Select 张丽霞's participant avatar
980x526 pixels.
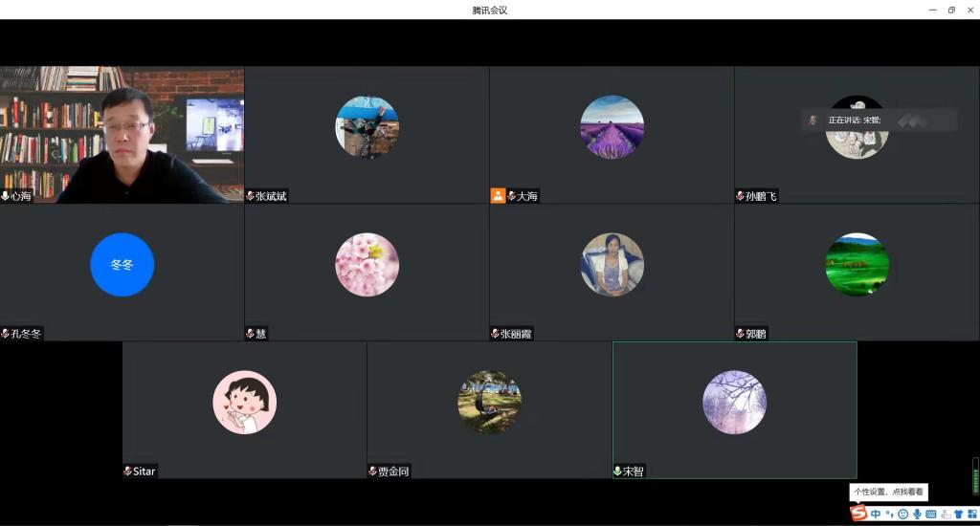pyautogui.click(x=612, y=265)
